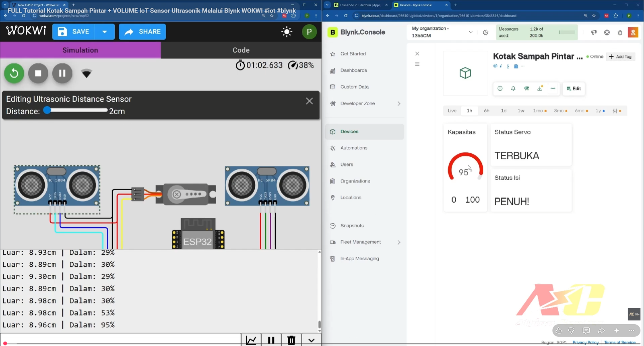Viewport: 644px width, 346px height.
Task: Open device more actions ellipsis
Action: click(x=553, y=89)
